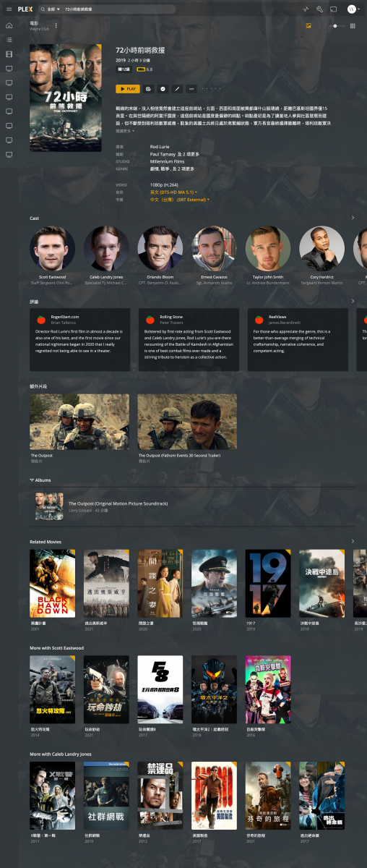This screenshot has width=367, height=868.
Task: Show more 評論 reviews with chevron
Action: tap(353, 301)
